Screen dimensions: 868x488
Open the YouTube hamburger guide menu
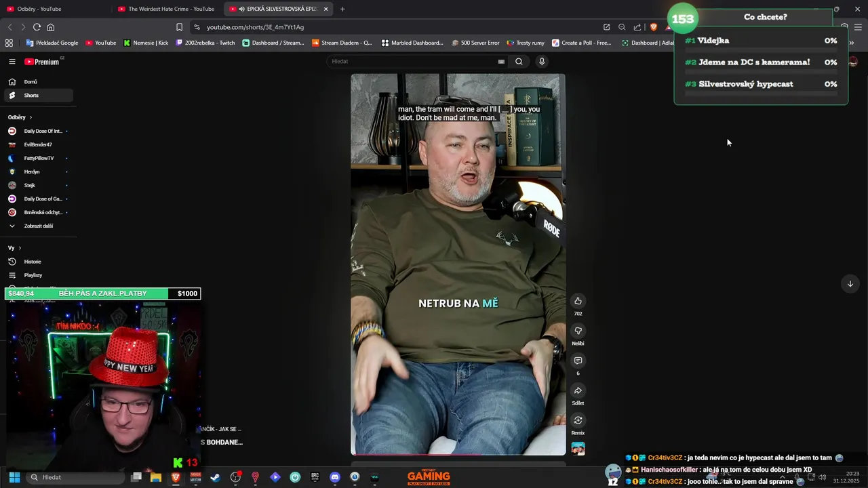click(12, 62)
